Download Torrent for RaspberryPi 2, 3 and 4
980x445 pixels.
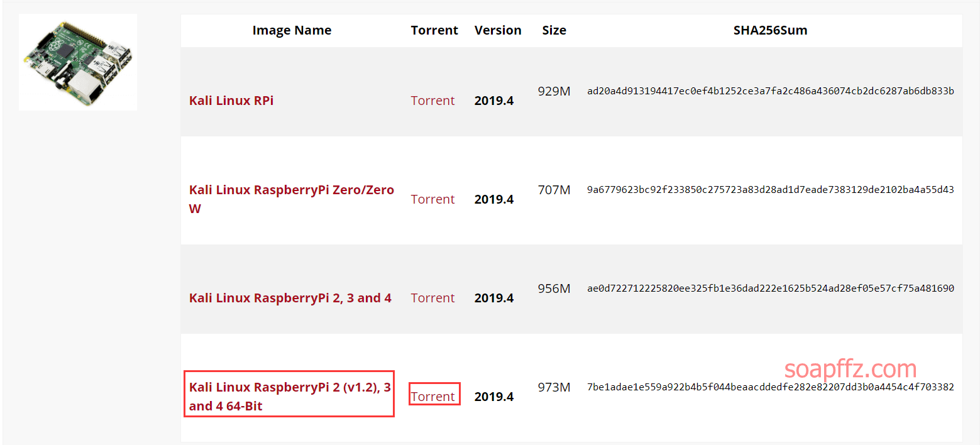(432, 298)
